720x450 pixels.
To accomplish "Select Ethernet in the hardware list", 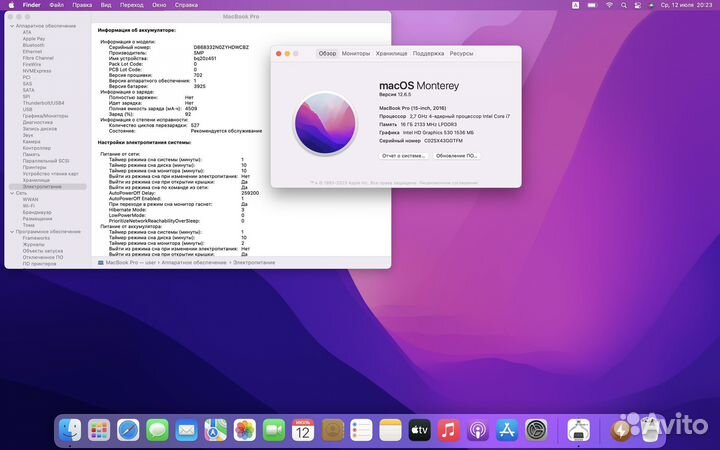I will pyautogui.click(x=32, y=52).
